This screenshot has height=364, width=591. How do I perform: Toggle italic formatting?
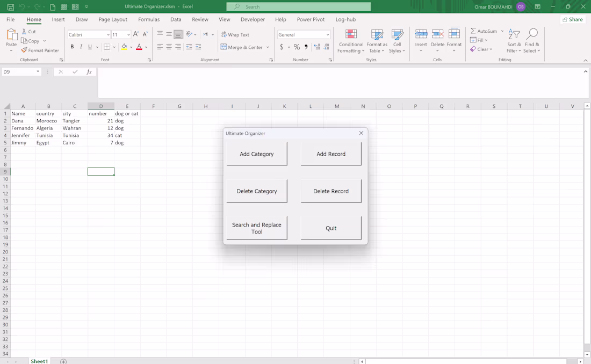tap(81, 47)
